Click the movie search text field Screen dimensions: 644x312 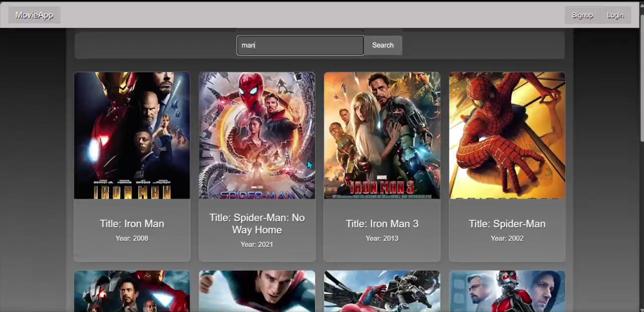coord(300,45)
